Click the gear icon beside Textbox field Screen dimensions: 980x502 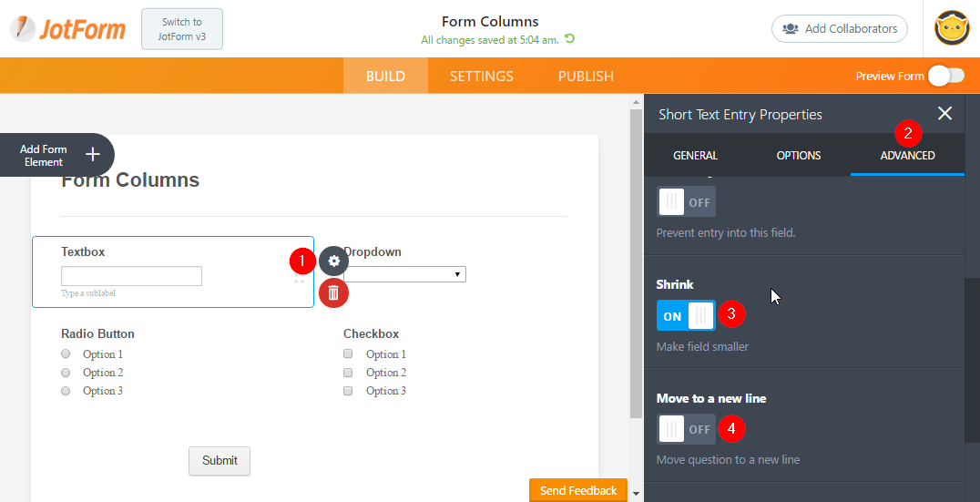pyautogui.click(x=333, y=261)
